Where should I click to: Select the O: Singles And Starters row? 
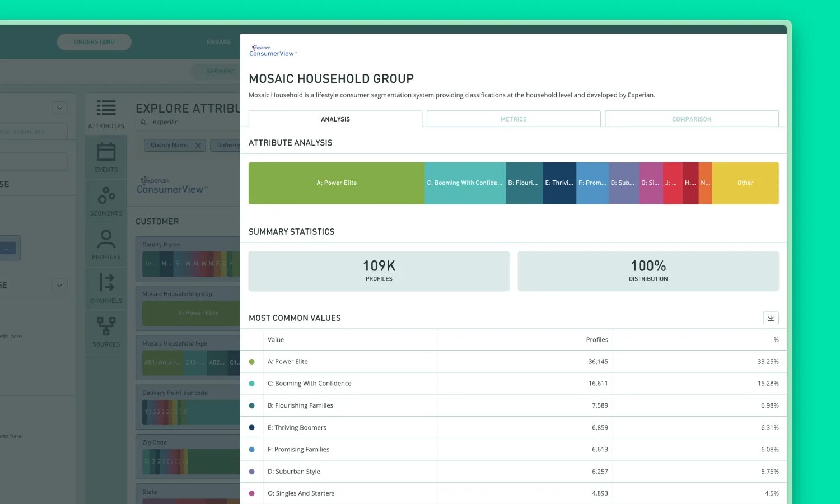click(x=514, y=493)
